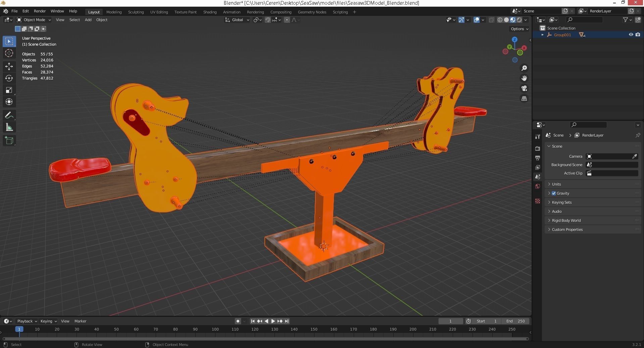Toggle the properties pin icon
The width and height of the screenshot is (644, 348).
click(638, 135)
